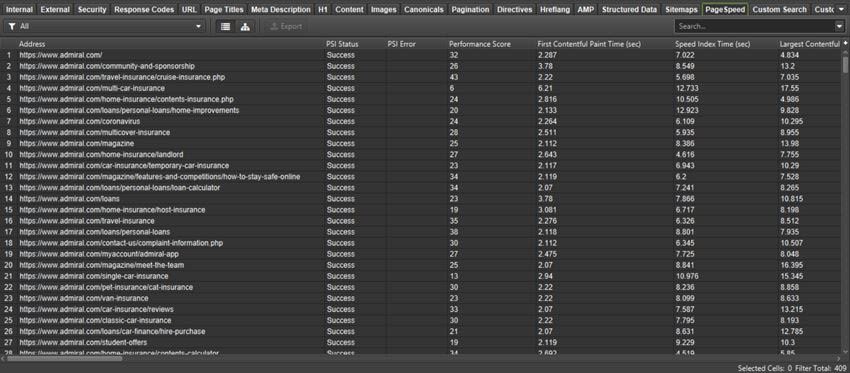
Task: Click the plus icon above the vertical scrollbar
Action: click(x=845, y=44)
